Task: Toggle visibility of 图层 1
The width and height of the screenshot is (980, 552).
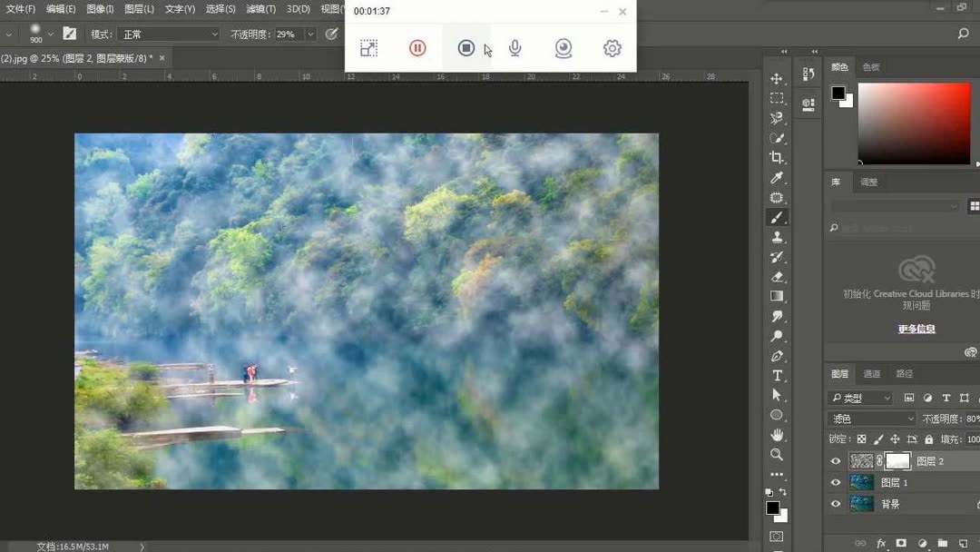Action: click(x=836, y=481)
